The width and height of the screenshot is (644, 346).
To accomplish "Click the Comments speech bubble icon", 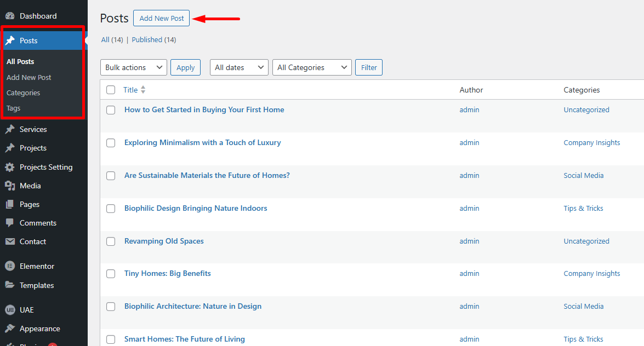I will [10, 223].
